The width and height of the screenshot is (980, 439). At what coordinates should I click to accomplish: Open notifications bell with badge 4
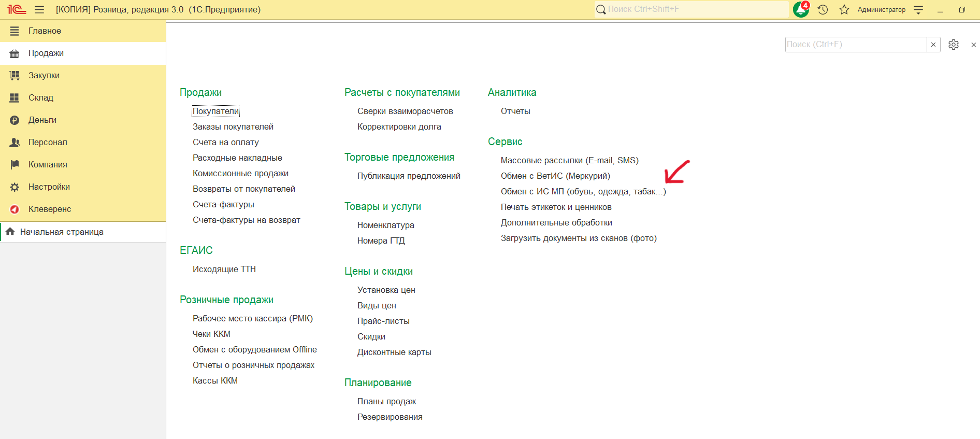coord(801,9)
